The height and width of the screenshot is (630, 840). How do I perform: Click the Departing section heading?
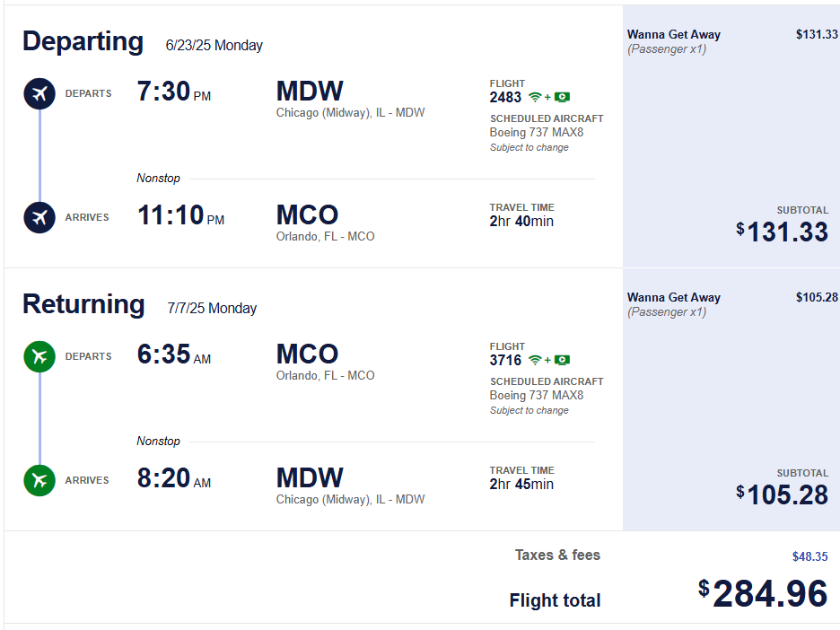[83, 42]
